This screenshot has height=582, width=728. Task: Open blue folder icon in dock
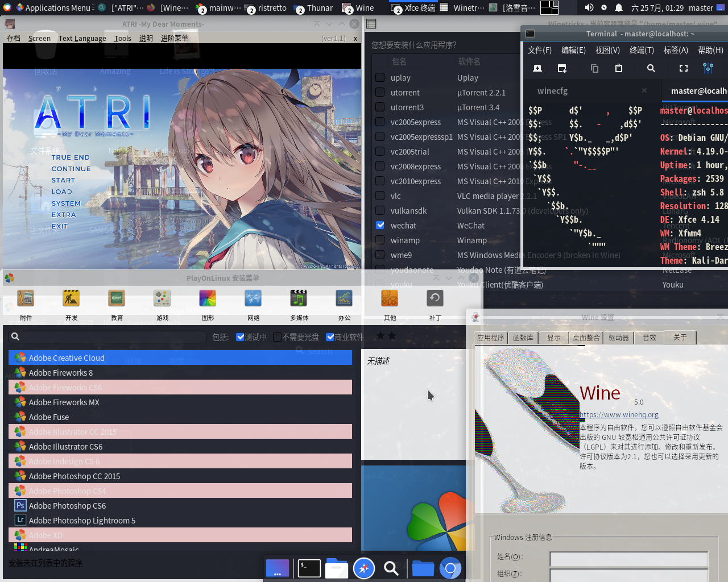tap(423, 568)
